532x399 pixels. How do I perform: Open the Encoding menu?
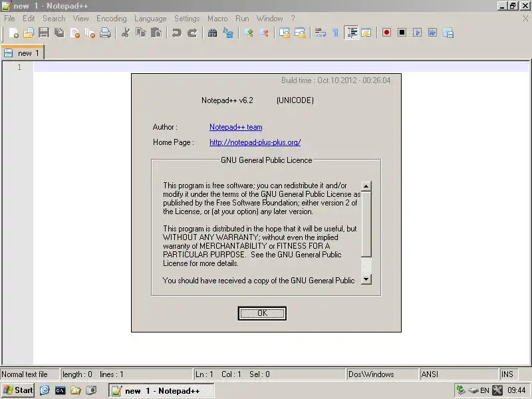tap(111, 19)
